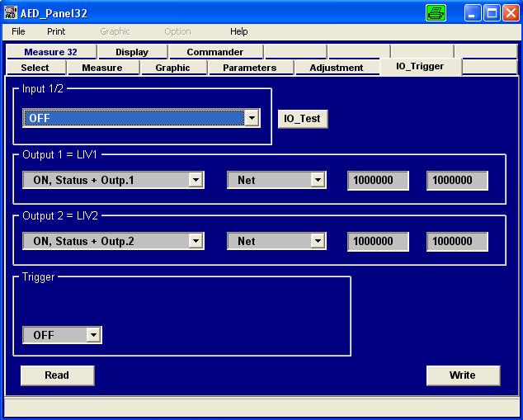Click the AED application icon in title bar

point(11,12)
